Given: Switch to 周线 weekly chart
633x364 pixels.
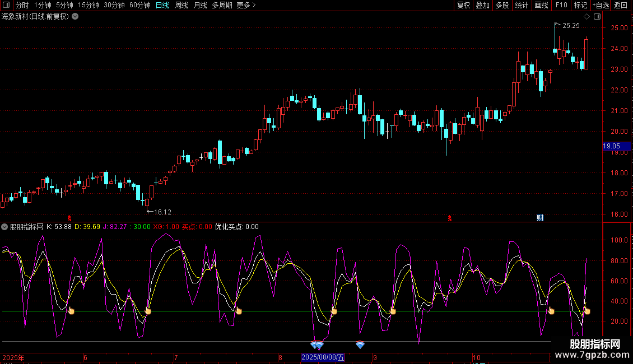Looking at the screenshot, I should click(181, 5).
